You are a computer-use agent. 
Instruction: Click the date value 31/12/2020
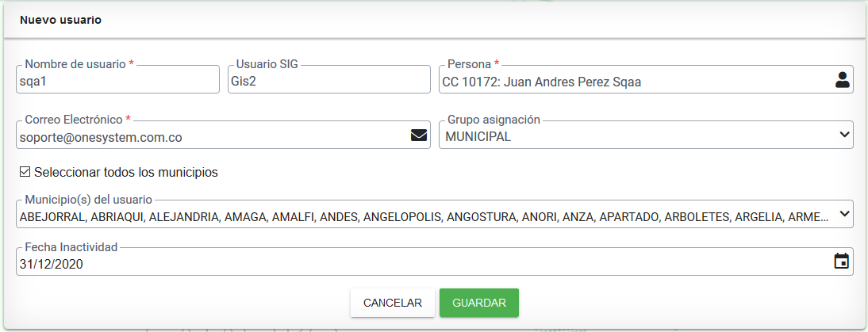coord(51,265)
